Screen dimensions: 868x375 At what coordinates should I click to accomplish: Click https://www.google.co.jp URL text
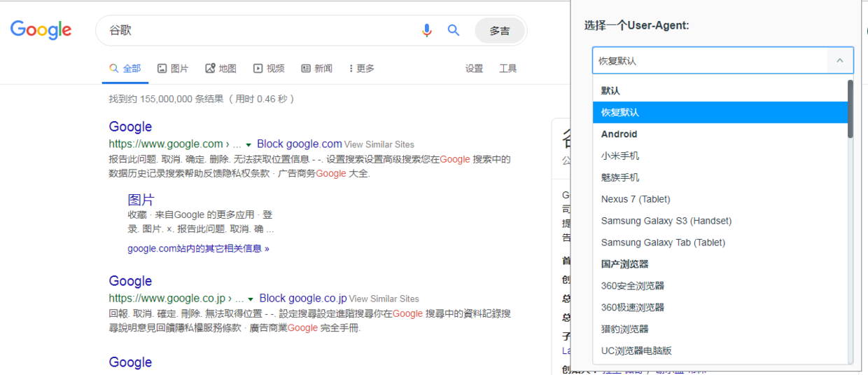[x=167, y=299]
